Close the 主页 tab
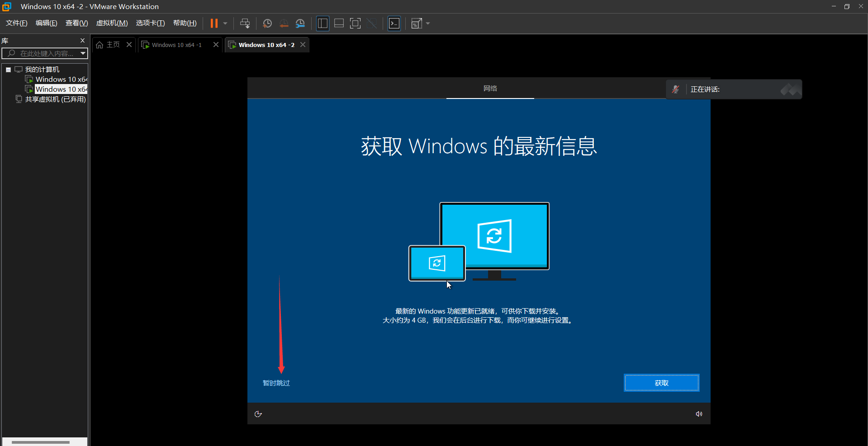Screen dimensions: 868x446 [129, 44]
